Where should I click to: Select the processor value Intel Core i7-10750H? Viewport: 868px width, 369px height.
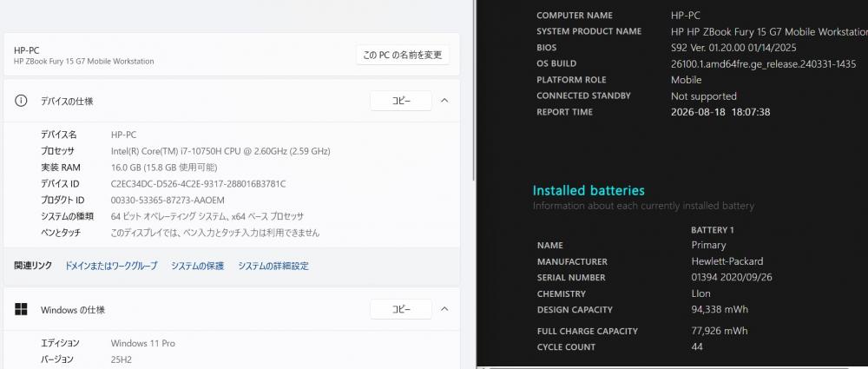point(220,151)
